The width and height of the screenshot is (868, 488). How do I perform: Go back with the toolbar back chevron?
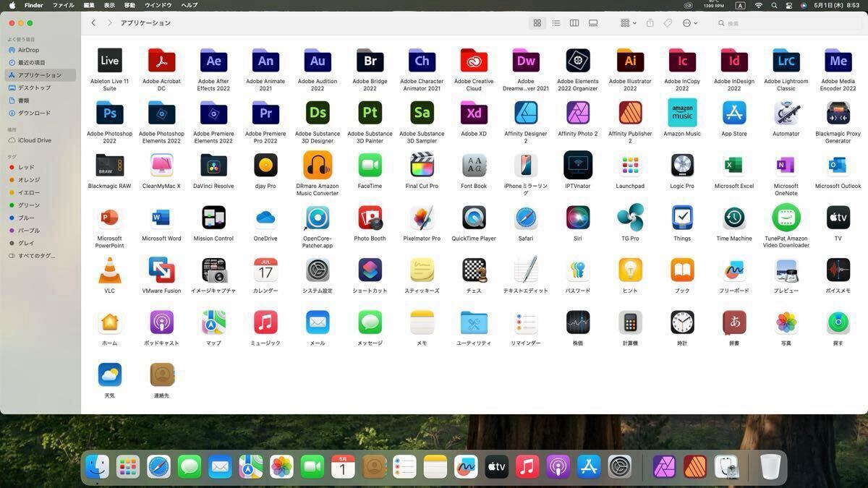93,23
